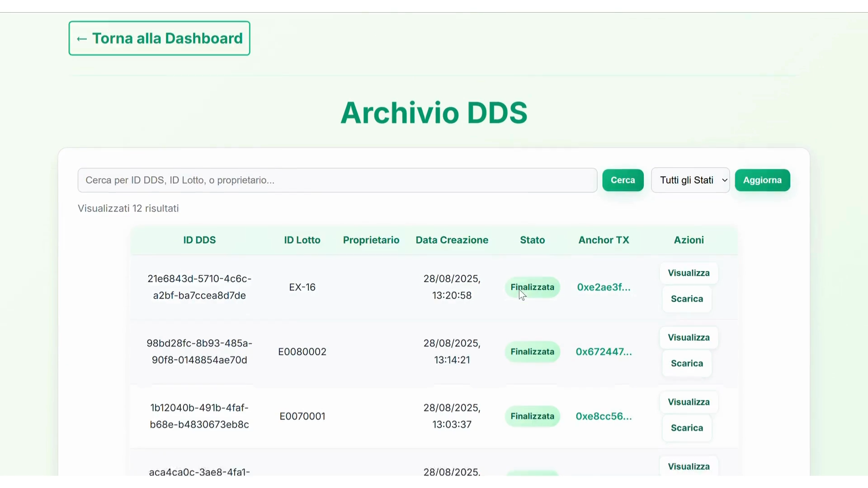
Task: Focus the DDS search input field
Action: click(x=337, y=180)
